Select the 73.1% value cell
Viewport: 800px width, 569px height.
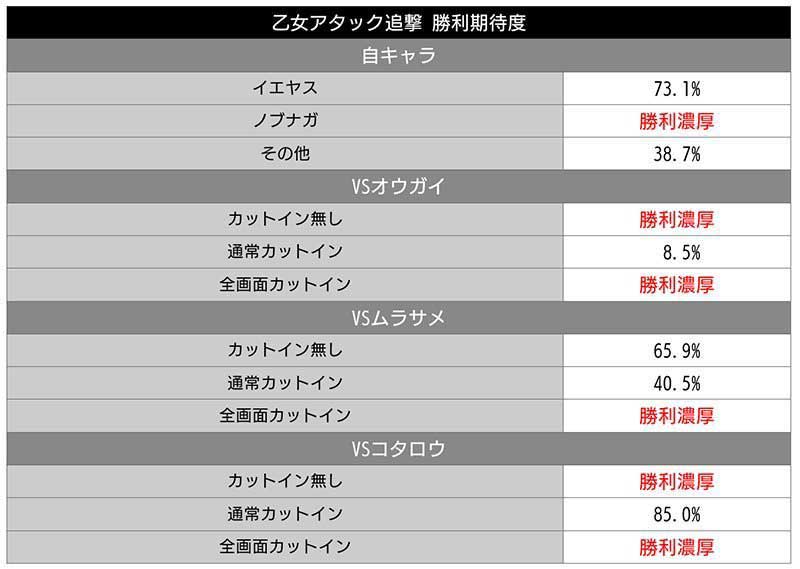pyautogui.click(x=676, y=89)
